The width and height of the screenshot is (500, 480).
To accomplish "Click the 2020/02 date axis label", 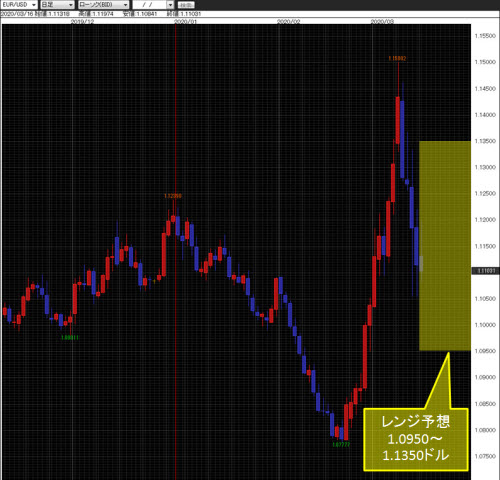I will click(x=289, y=21).
